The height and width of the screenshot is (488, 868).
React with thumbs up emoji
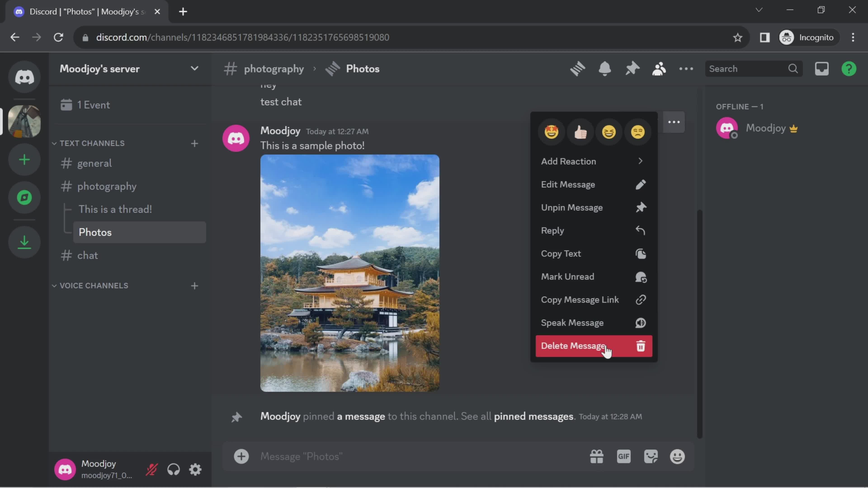[x=580, y=132]
